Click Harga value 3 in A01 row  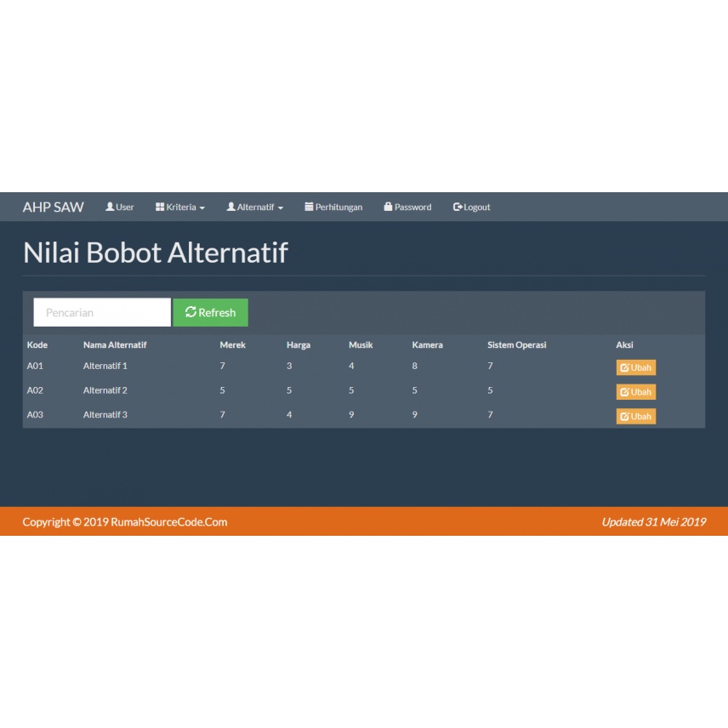point(289,366)
